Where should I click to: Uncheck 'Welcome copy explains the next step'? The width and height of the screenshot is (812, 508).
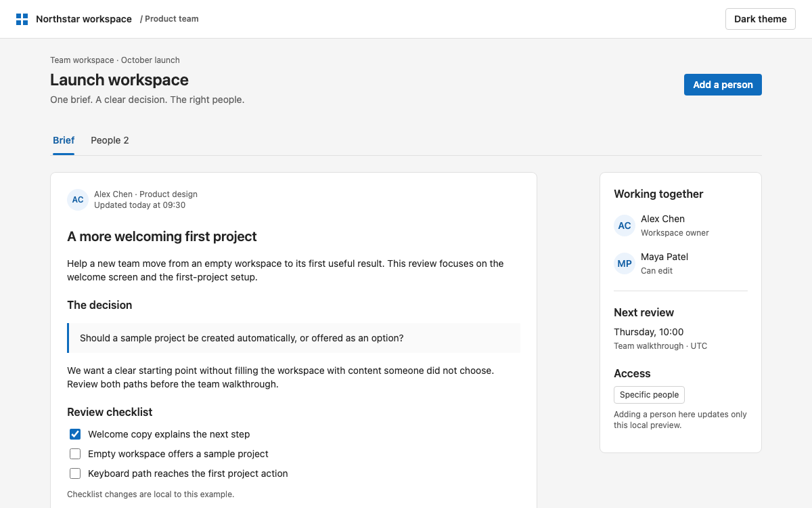[75, 434]
